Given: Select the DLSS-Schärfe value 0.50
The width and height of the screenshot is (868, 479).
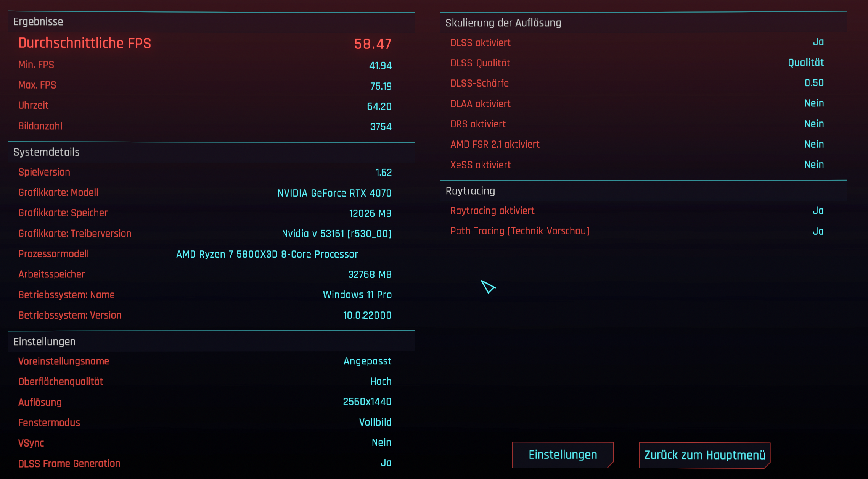Looking at the screenshot, I should click(814, 83).
